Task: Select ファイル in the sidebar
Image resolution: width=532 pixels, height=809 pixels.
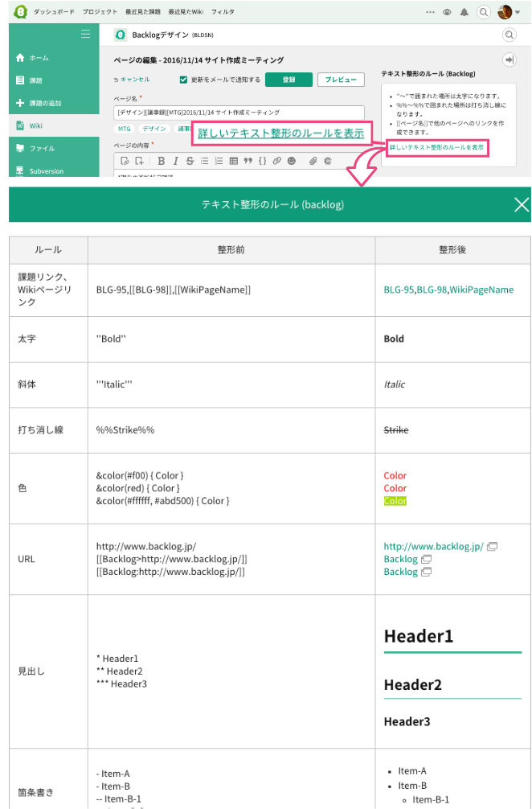Action: 54,148
